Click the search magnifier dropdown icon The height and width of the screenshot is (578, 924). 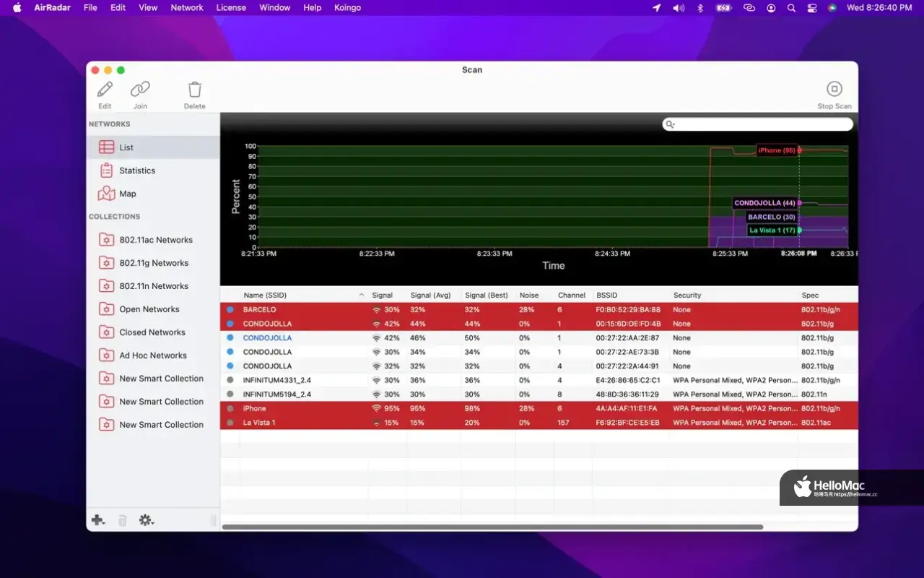tap(671, 124)
